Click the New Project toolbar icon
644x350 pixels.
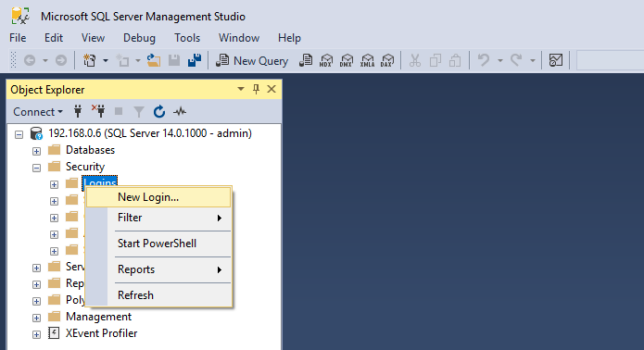click(90, 61)
